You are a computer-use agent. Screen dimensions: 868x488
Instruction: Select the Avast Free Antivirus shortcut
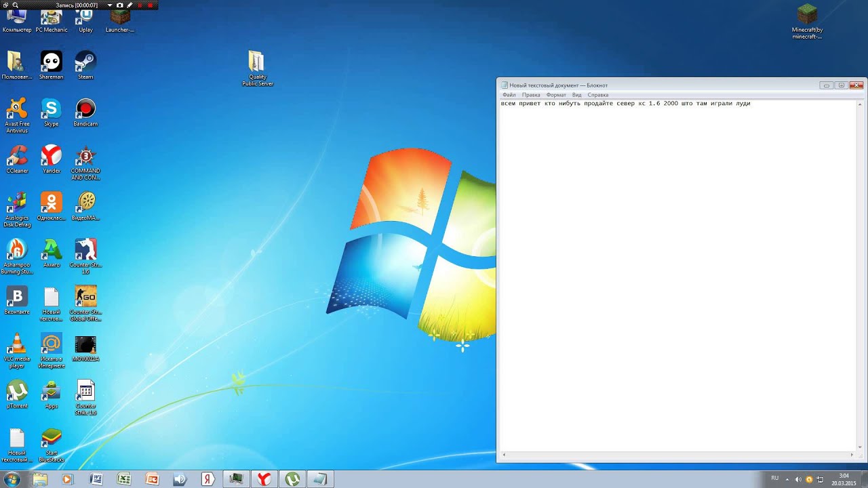pyautogui.click(x=17, y=115)
